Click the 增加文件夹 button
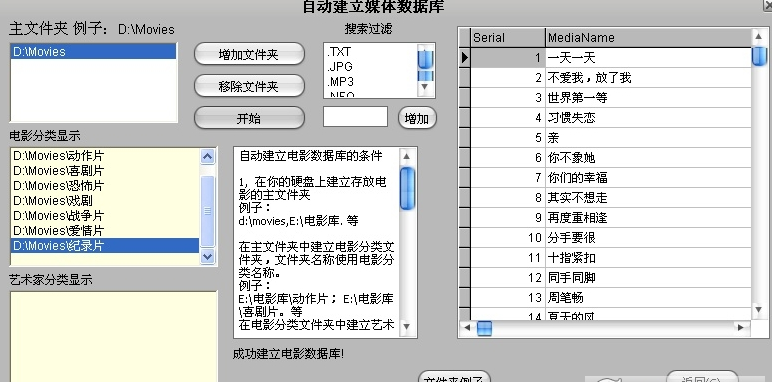Screen dimensions: 772x382 pos(249,54)
